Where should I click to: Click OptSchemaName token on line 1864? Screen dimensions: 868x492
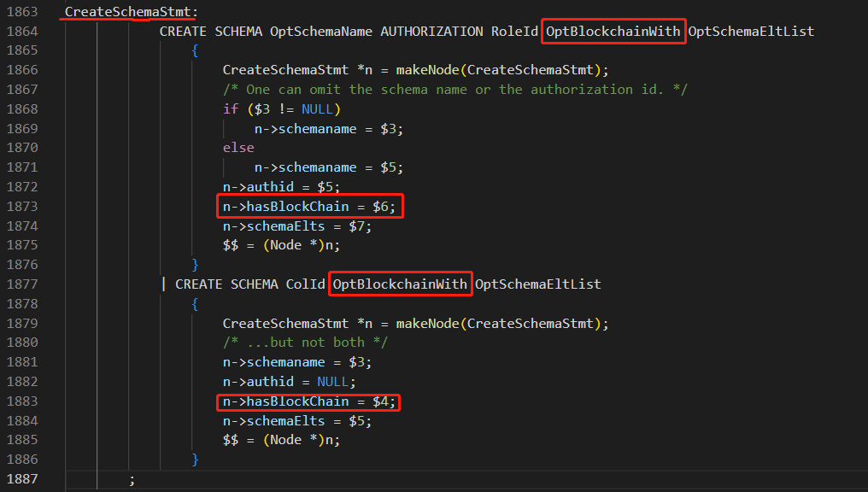tap(321, 31)
